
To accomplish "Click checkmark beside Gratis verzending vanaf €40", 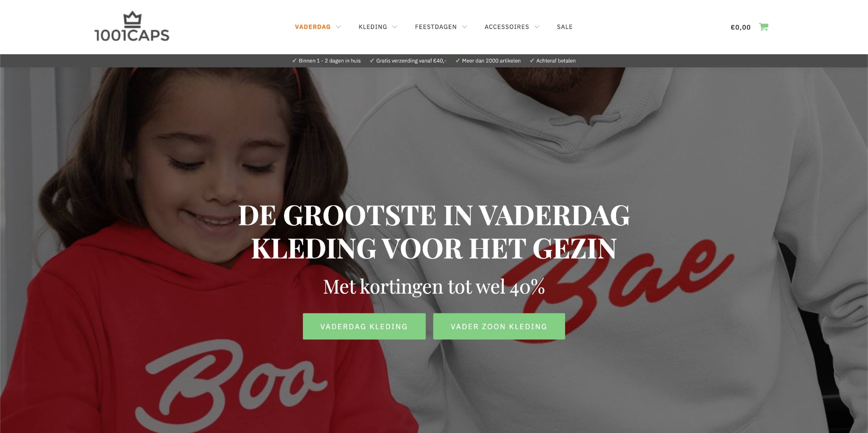I will pyautogui.click(x=372, y=61).
